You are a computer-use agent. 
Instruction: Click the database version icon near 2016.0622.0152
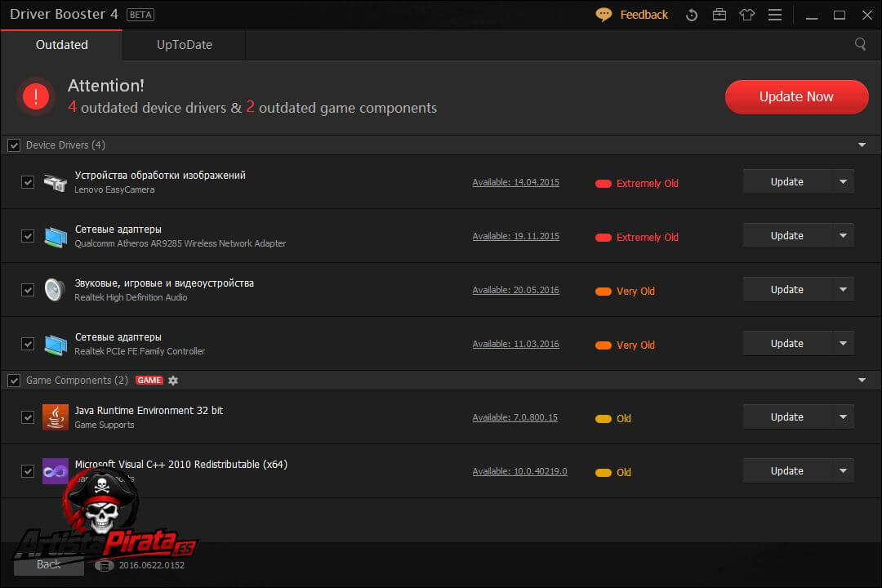[104, 565]
